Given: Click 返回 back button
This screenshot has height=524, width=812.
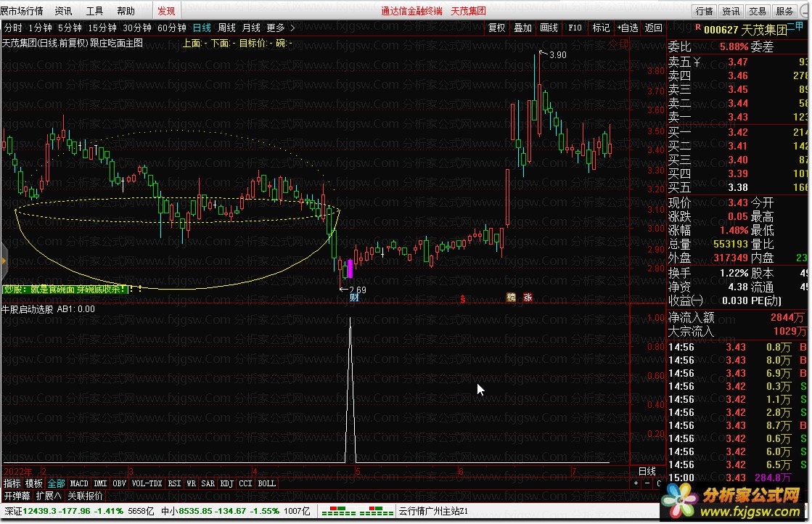Looking at the screenshot, I should [x=653, y=28].
